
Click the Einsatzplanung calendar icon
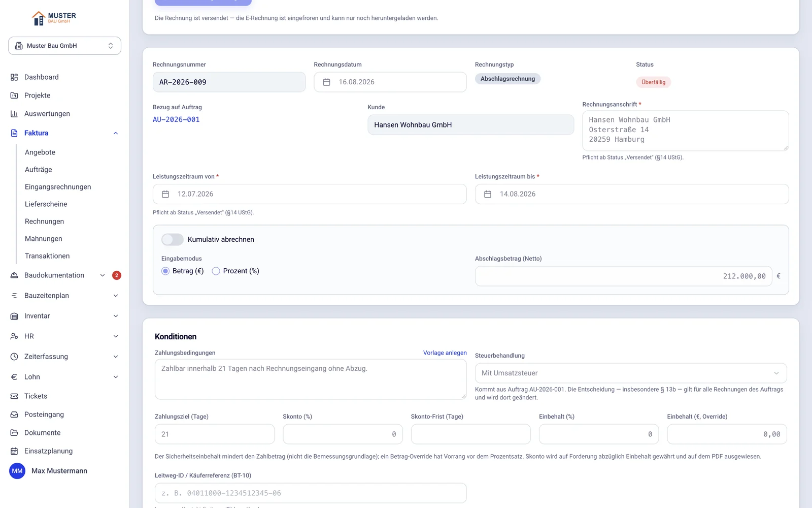tap(14, 451)
